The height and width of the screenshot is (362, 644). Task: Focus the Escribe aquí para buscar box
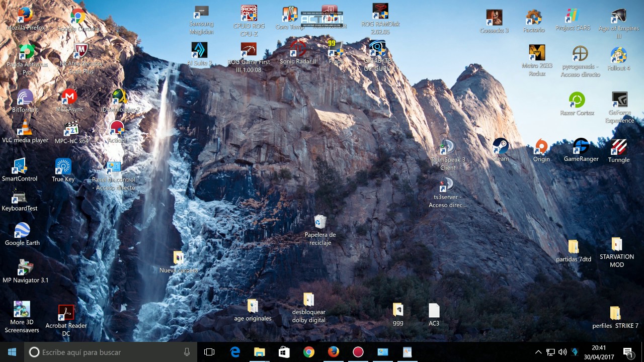tap(110, 352)
